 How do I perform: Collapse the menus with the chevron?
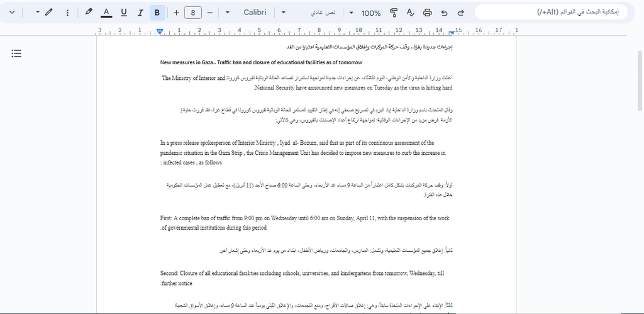(12, 13)
